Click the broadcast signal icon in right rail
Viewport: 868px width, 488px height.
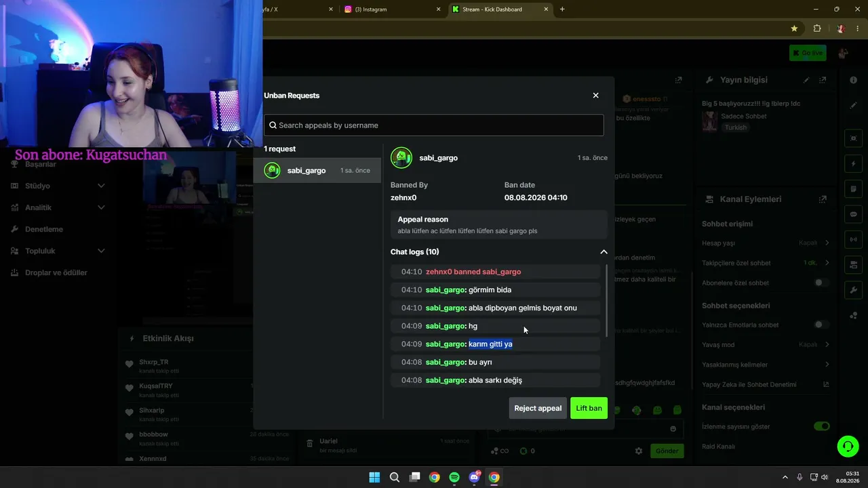point(853,239)
